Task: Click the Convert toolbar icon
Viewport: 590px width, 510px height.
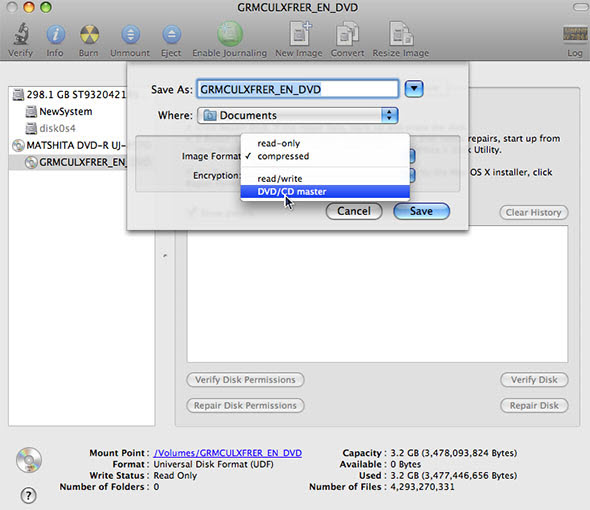Action: point(347,34)
